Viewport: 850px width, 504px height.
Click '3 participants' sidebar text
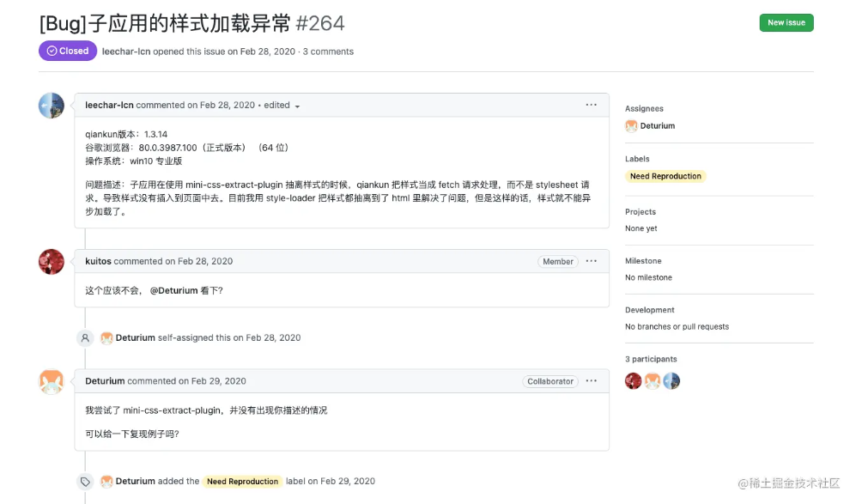coord(651,359)
